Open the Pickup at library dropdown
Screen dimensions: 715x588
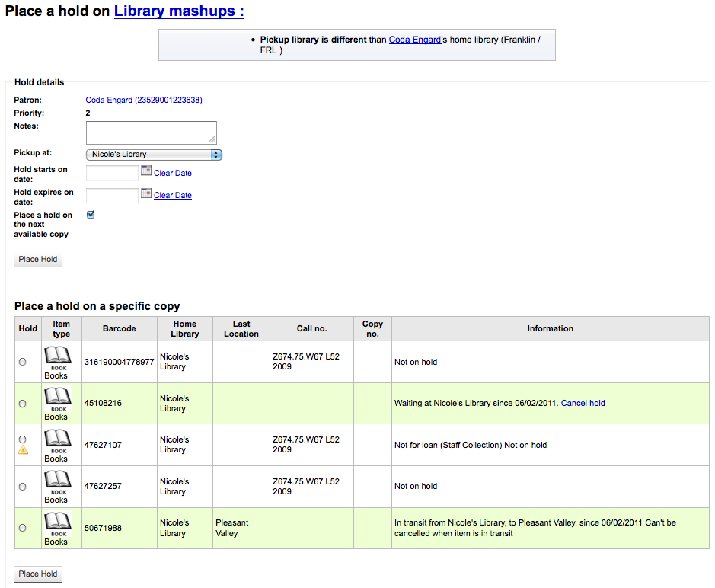point(154,155)
